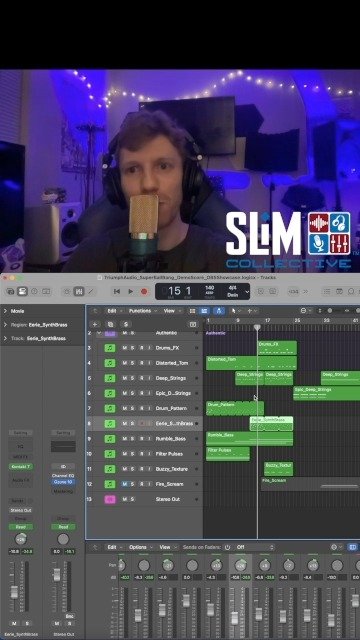Click the Filter Pulses track instrument icon

click(110, 454)
